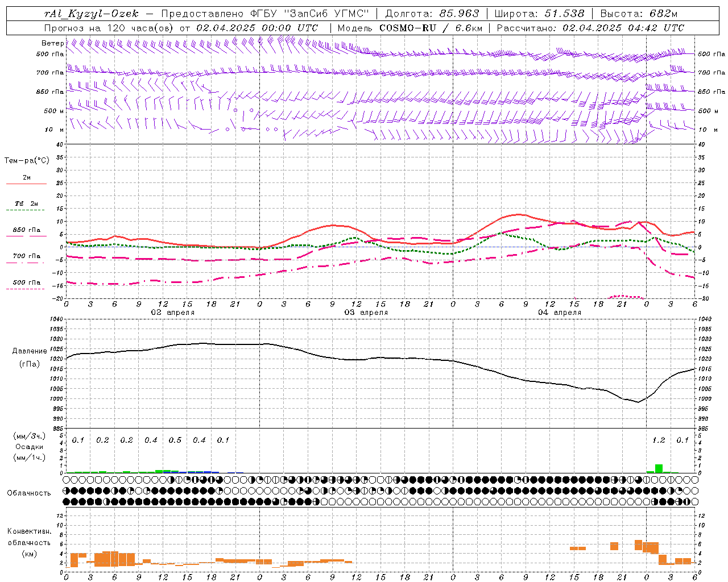The height and width of the screenshot is (582, 728).
Task: Click the 700 гПа temperature legend entry
Action: click(x=26, y=256)
